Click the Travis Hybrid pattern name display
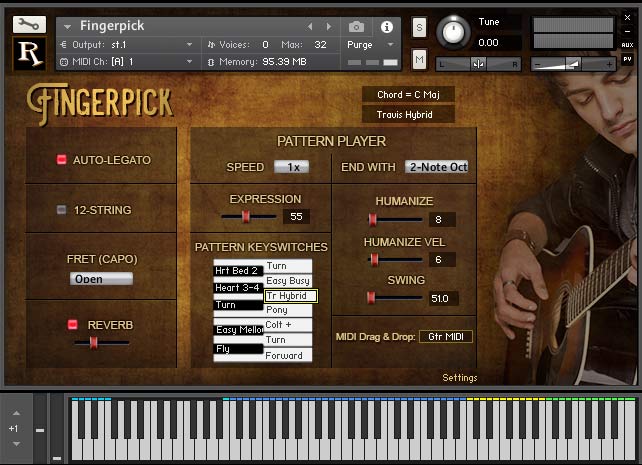This screenshot has height=465, width=642. coord(408,115)
